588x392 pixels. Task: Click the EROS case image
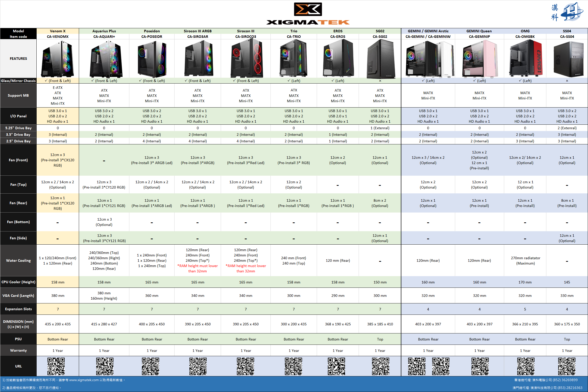click(338, 58)
